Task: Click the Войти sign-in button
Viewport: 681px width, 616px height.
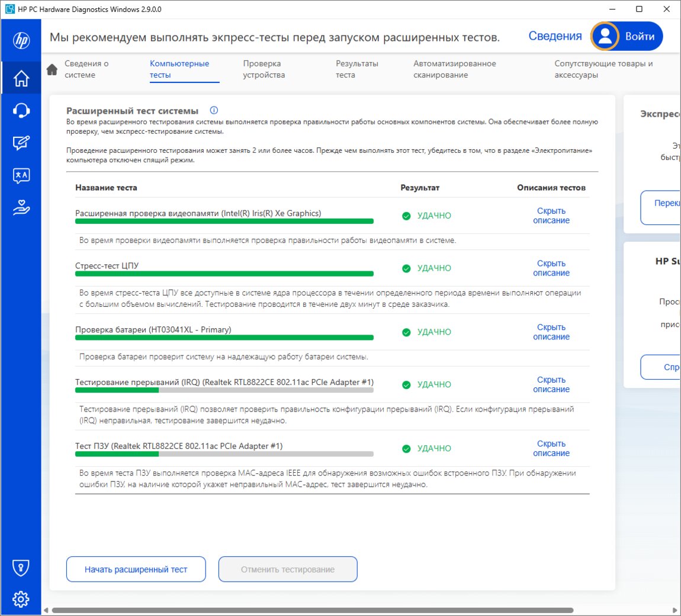Action: click(x=627, y=36)
